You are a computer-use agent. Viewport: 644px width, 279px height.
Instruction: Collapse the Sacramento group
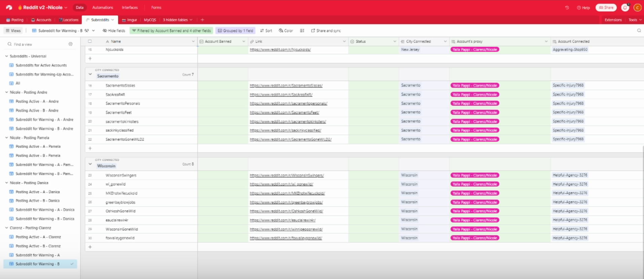click(x=90, y=74)
